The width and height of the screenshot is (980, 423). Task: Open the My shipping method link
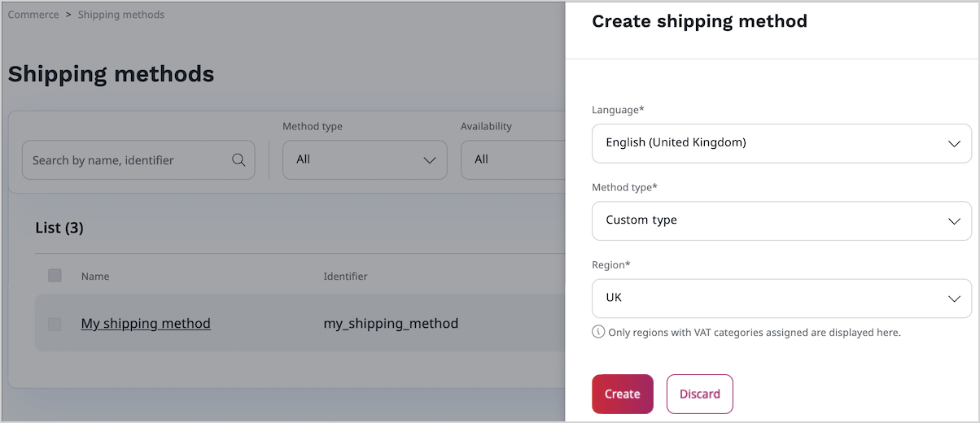(x=146, y=324)
